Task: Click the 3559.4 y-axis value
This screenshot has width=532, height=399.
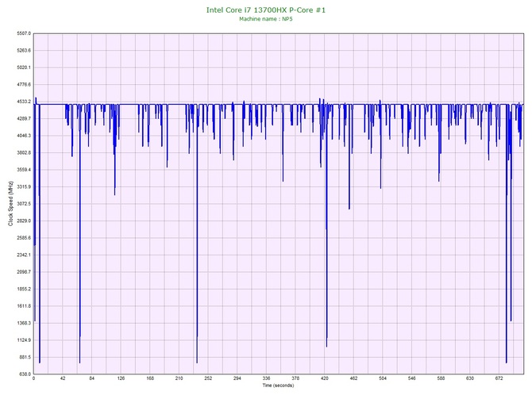Action: pos(24,170)
